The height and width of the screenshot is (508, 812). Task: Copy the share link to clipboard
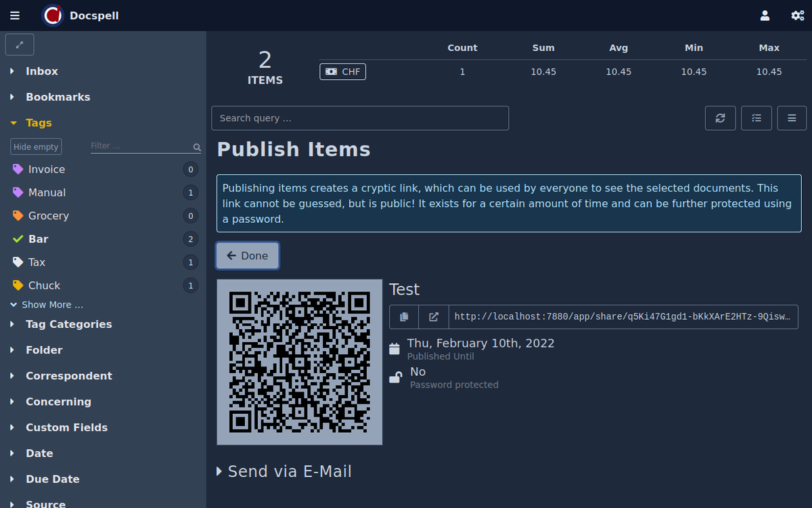point(404,316)
